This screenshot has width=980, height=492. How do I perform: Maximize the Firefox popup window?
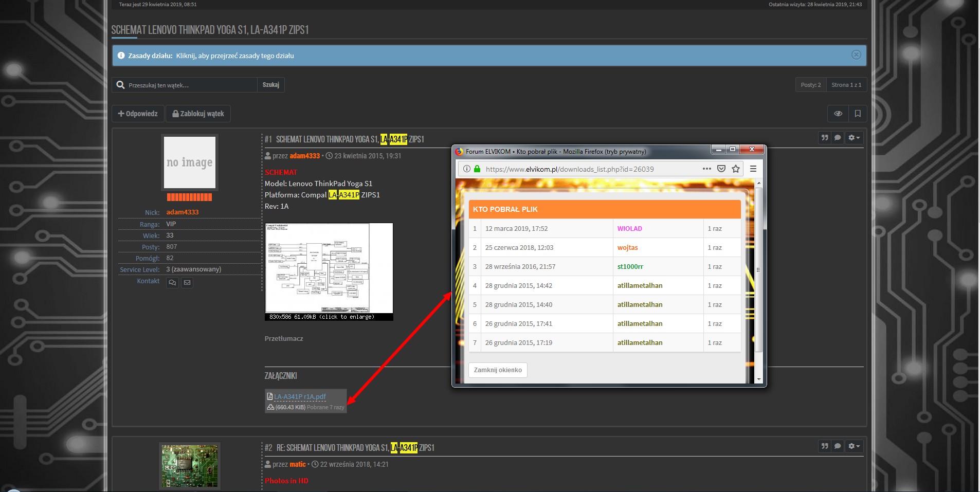(x=733, y=150)
